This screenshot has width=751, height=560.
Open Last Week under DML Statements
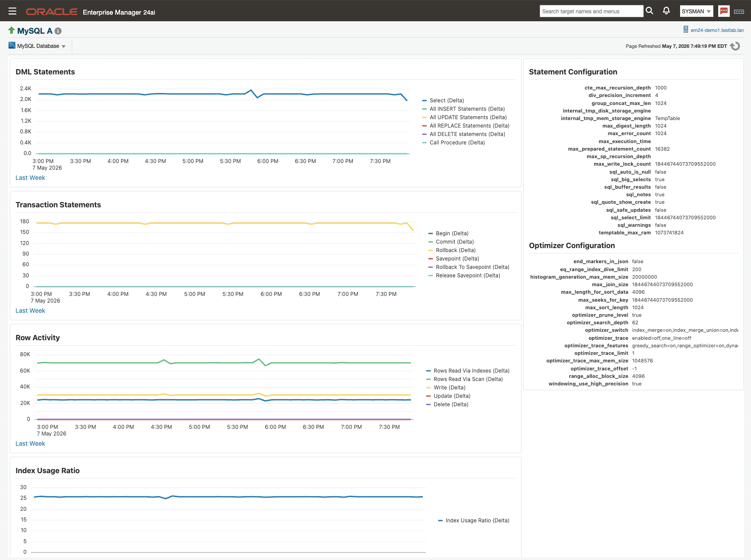point(30,178)
